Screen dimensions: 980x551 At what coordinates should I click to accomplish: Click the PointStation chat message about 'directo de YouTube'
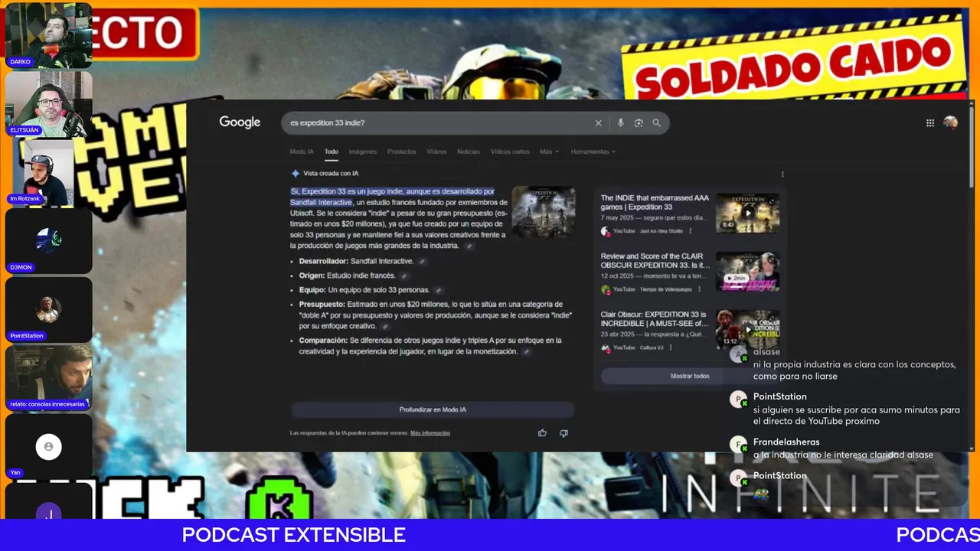click(x=856, y=416)
